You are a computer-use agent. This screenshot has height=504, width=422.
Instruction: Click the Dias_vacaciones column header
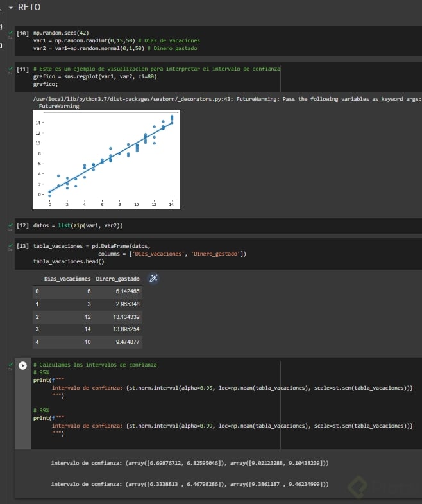(x=67, y=279)
